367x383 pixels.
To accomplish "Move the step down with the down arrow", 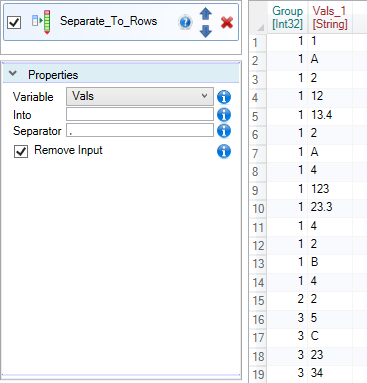I will coord(205,31).
